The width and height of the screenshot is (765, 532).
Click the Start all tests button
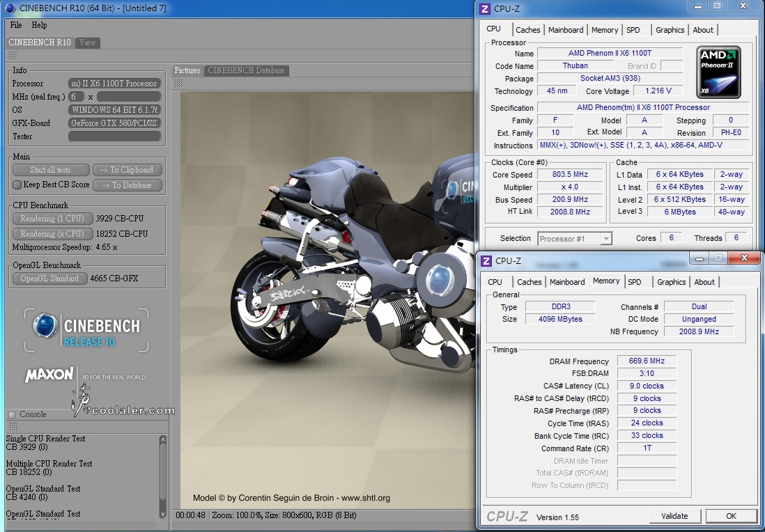coord(51,170)
